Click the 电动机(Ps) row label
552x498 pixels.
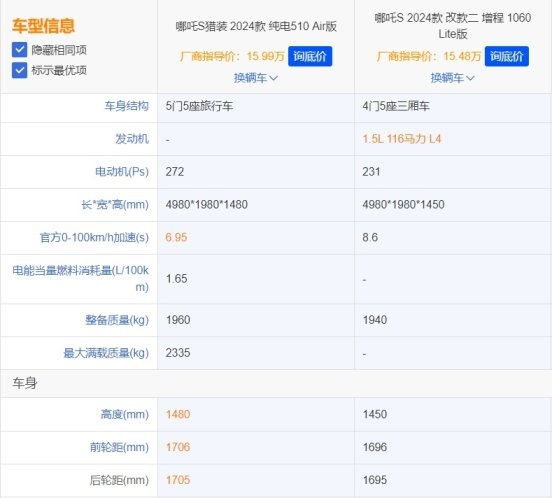pos(122,172)
